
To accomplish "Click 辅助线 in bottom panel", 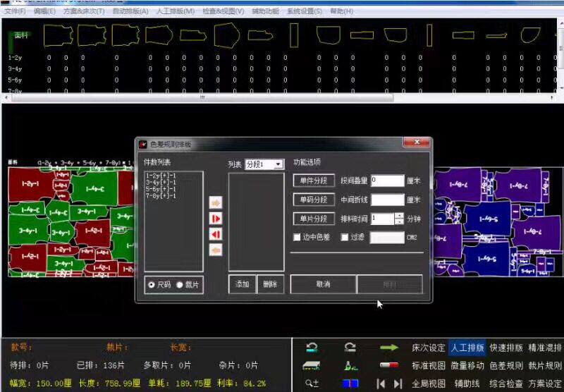I will click(x=467, y=384).
